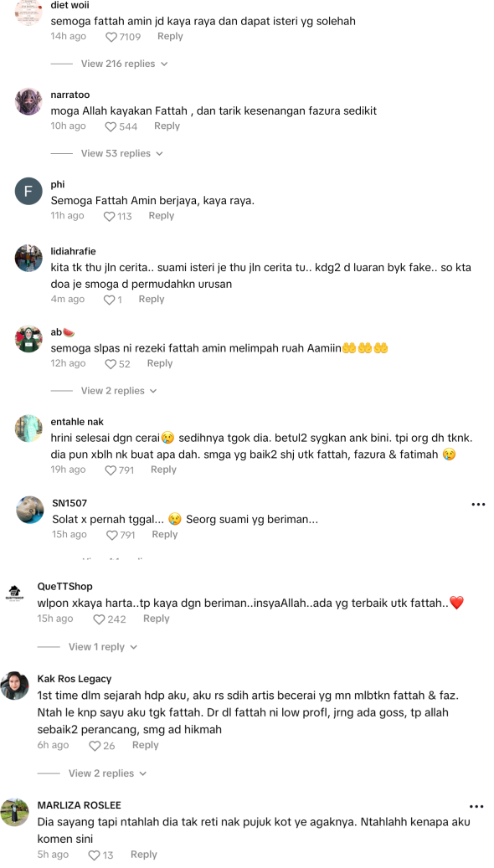
Task: Tap heart on phi's comment
Action: [x=109, y=217]
